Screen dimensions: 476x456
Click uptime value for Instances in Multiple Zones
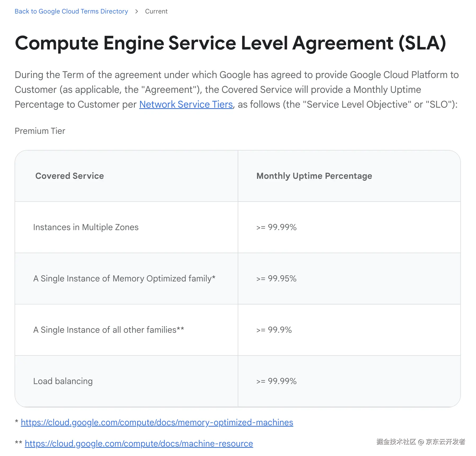(x=276, y=227)
